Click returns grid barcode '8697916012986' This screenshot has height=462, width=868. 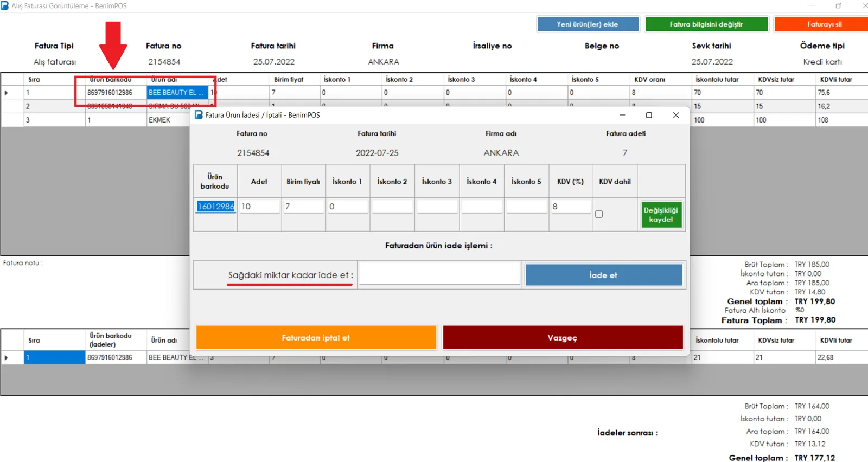click(x=116, y=357)
